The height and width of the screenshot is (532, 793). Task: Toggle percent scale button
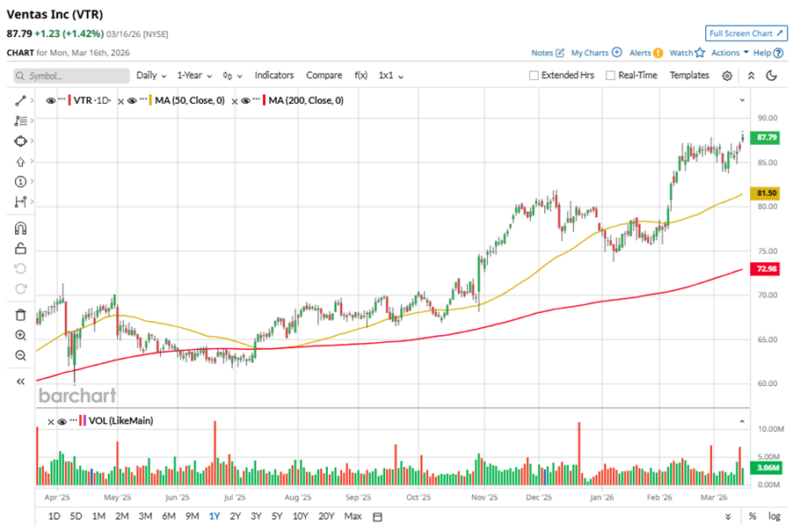point(753,516)
